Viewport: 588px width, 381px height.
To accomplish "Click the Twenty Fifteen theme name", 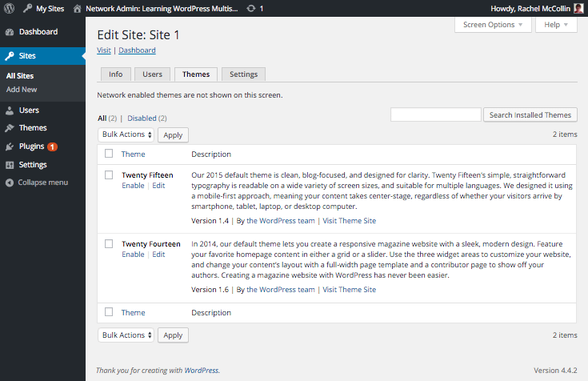I will tap(147, 175).
